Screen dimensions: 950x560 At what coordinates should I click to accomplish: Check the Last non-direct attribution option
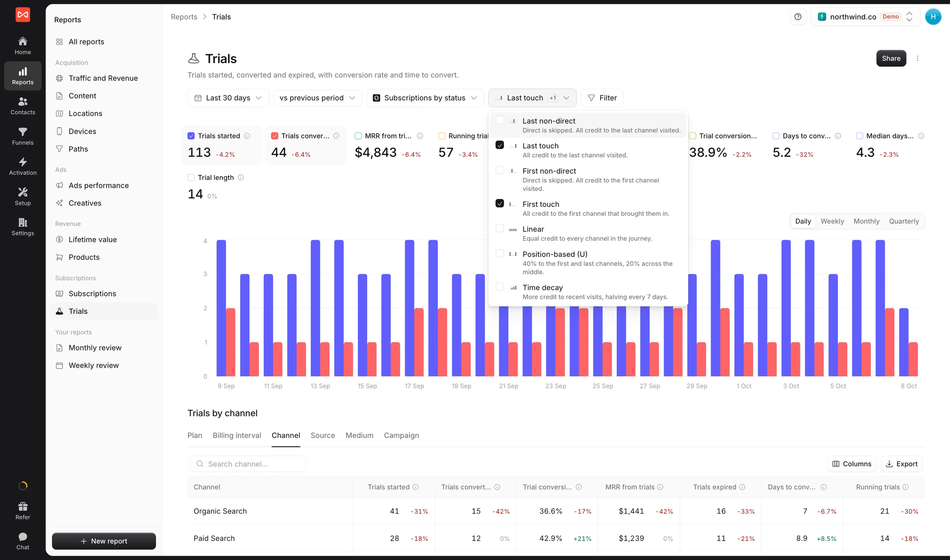tap(500, 120)
